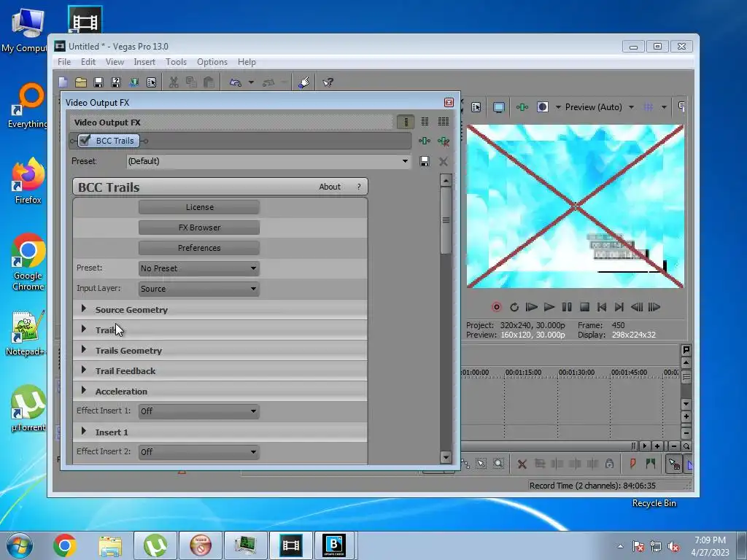Go to start of the project
This screenshot has height=560, width=747.
point(602,307)
